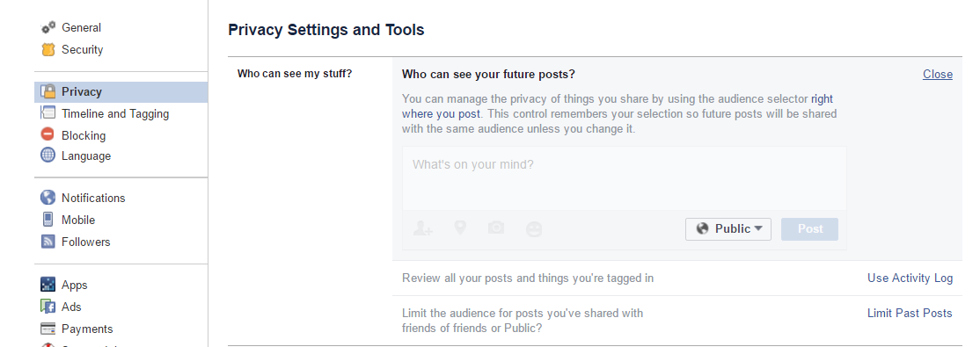Click the Mobile phone icon
Image resolution: width=980 pixels, height=347 pixels.
pyautogui.click(x=48, y=220)
